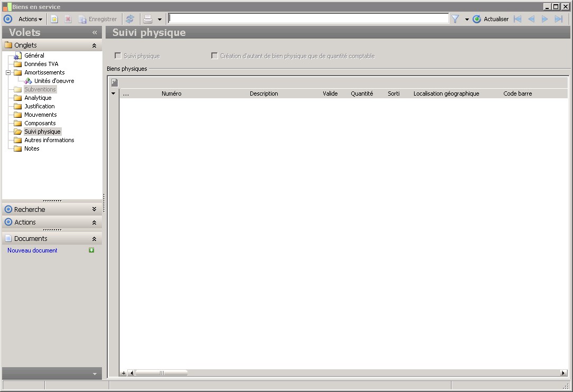573x392 pixels.
Task: Select the Subventions tree item
Action: (x=40, y=89)
